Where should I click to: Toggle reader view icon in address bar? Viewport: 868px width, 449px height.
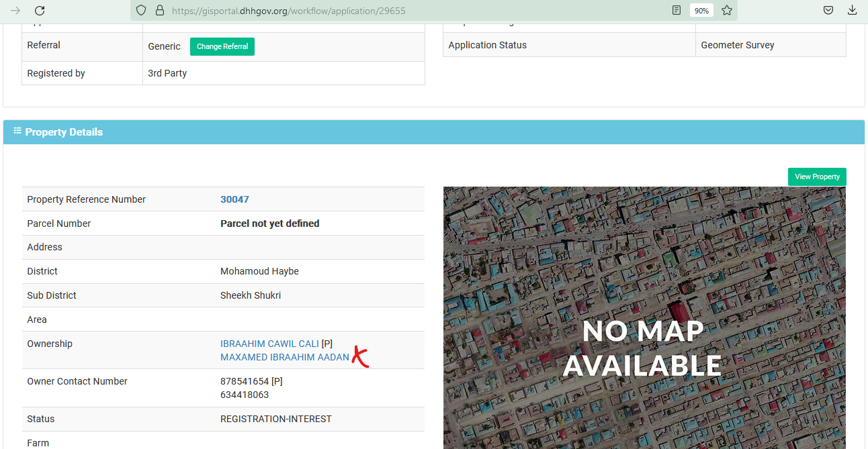tap(677, 11)
